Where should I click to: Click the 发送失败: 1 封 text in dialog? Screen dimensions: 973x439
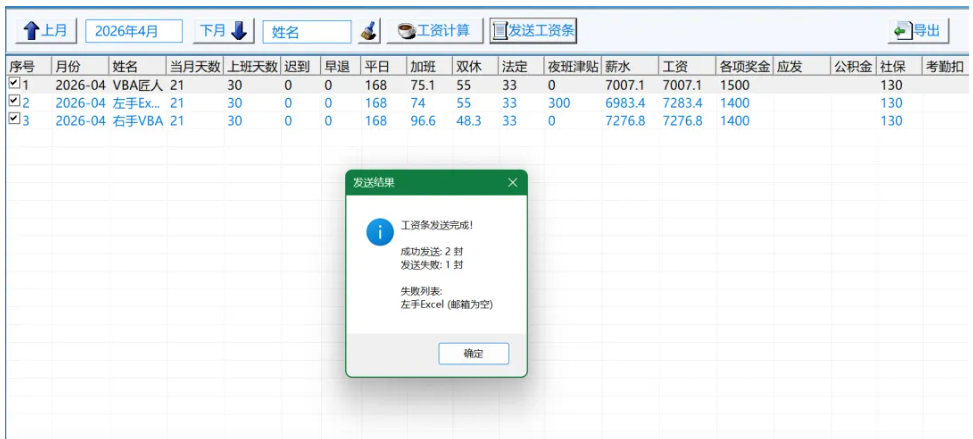click(x=432, y=265)
